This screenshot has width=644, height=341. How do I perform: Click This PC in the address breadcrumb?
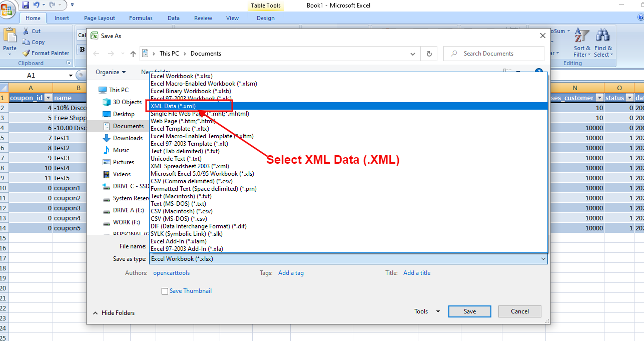click(x=169, y=54)
